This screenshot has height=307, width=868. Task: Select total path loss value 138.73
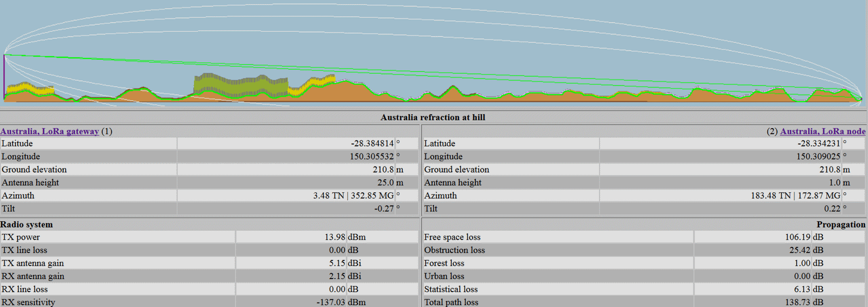pos(798,302)
